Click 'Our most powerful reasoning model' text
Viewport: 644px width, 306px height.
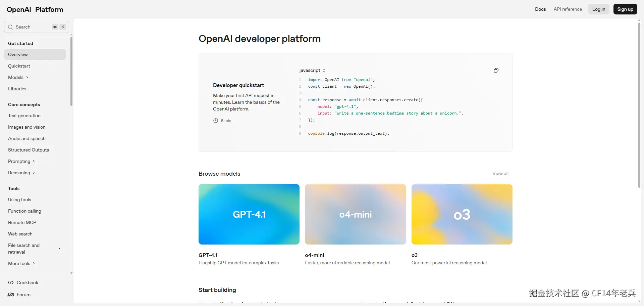click(x=449, y=263)
